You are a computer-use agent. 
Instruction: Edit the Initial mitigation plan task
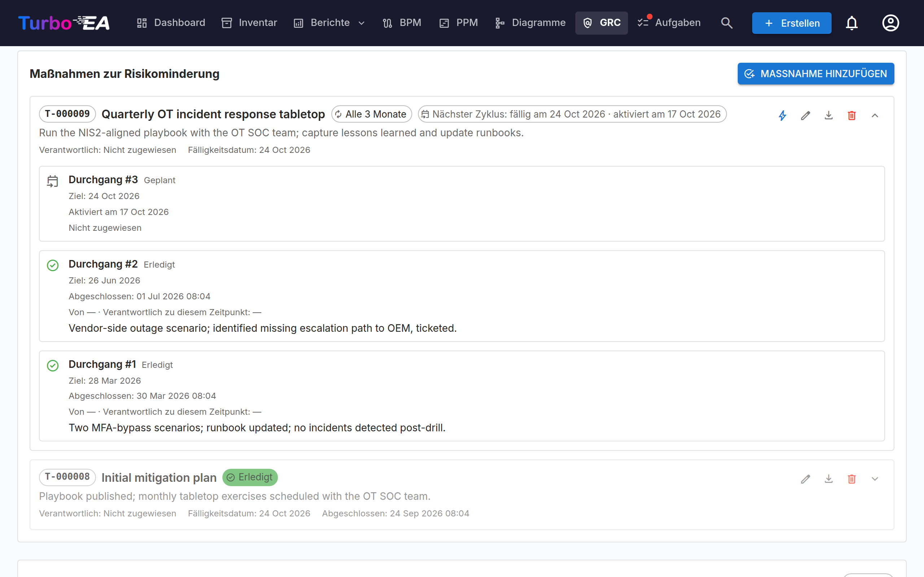805,479
